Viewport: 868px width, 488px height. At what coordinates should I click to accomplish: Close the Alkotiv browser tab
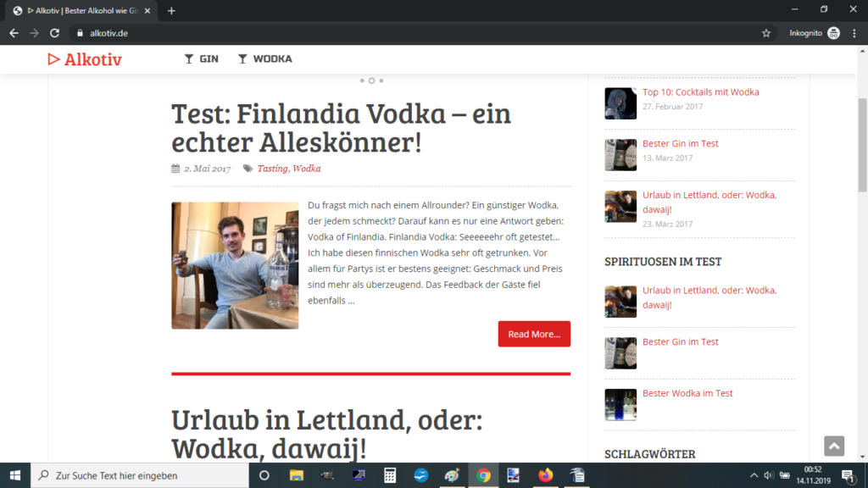(147, 10)
